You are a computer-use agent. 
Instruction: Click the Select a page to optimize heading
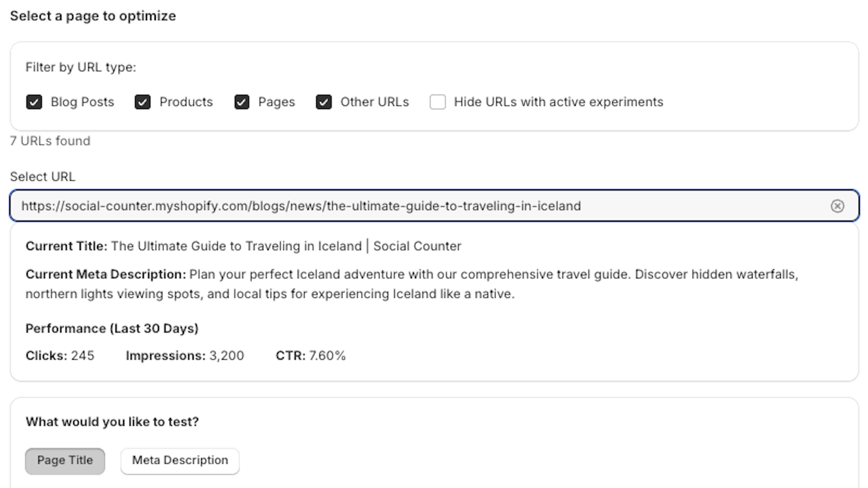tap(93, 16)
